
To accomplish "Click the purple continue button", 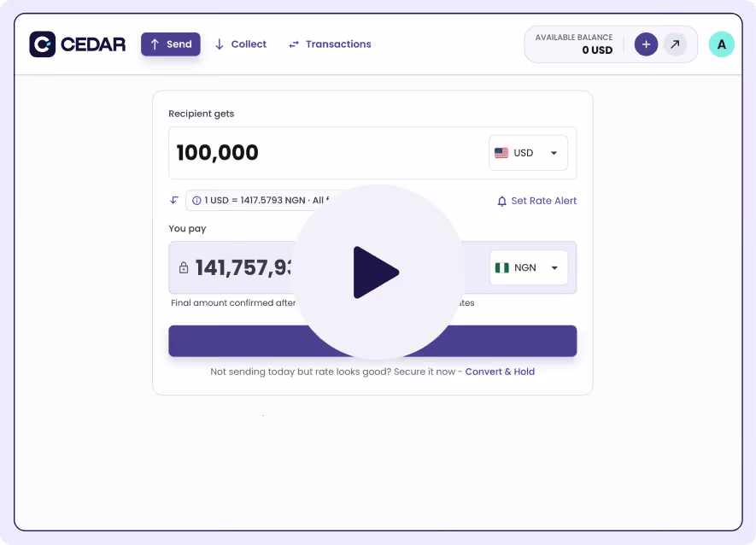I will 372,341.
